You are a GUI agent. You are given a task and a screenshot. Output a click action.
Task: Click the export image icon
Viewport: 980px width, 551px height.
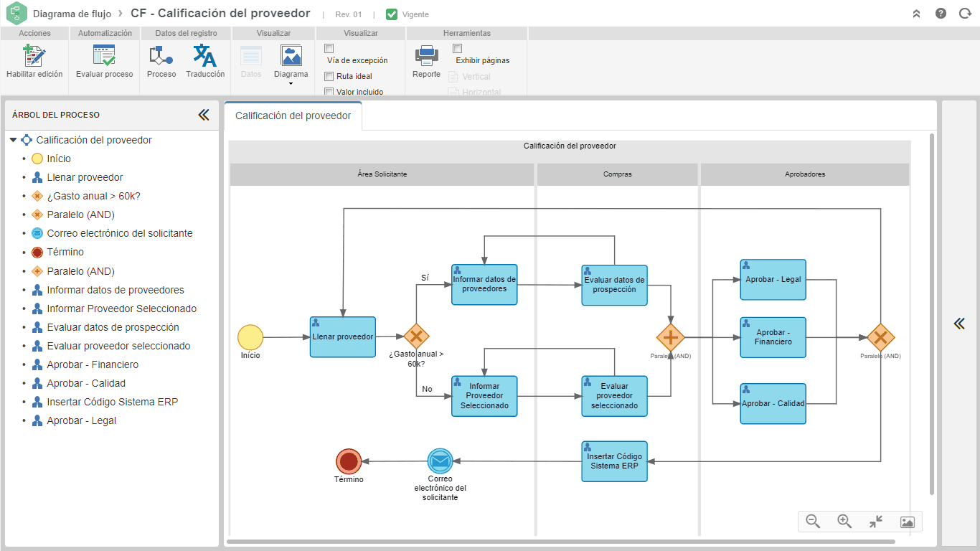point(907,522)
